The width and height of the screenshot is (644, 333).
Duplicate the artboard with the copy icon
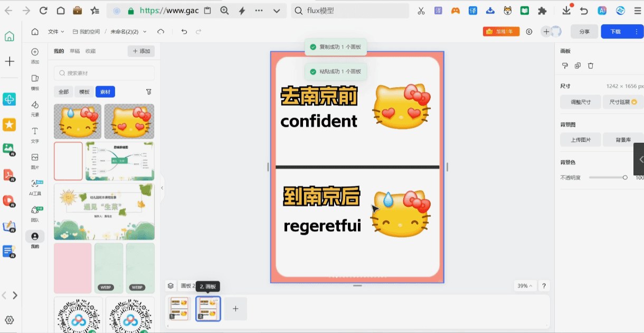coord(577,66)
